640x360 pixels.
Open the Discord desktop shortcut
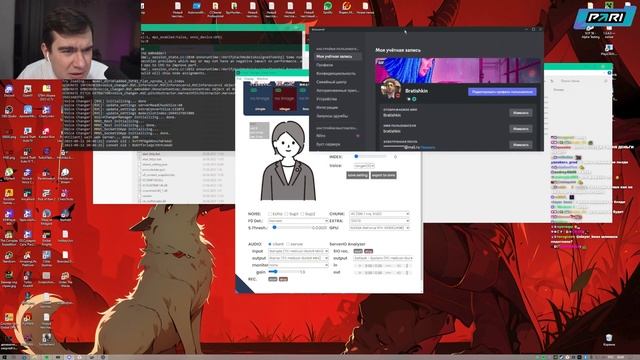click(9, 91)
